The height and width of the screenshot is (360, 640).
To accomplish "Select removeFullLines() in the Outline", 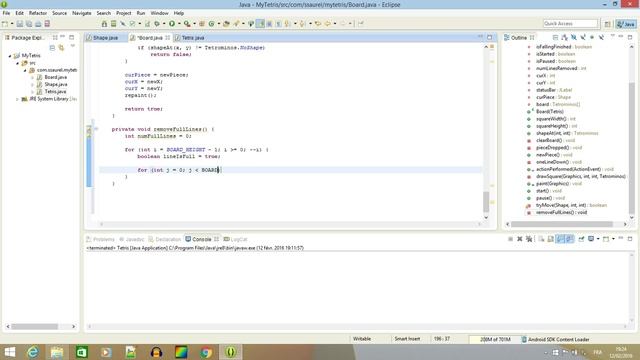I will coord(561,212).
